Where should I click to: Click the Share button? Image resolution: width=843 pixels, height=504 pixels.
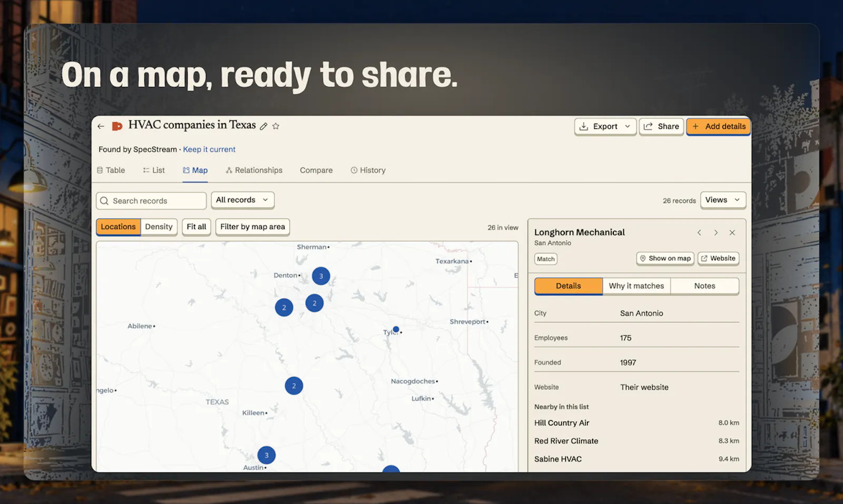(661, 126)
